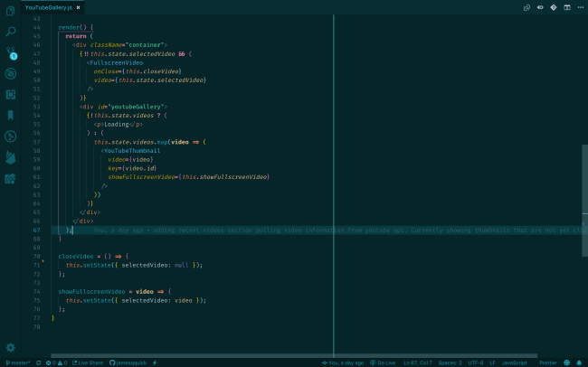Click the split editor icon
This screenshot has width=588, height=367.
566,7
